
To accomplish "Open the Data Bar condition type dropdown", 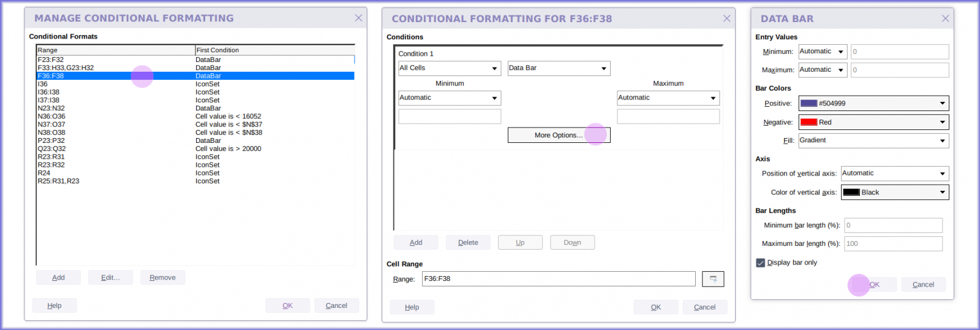I will [559, 68].
